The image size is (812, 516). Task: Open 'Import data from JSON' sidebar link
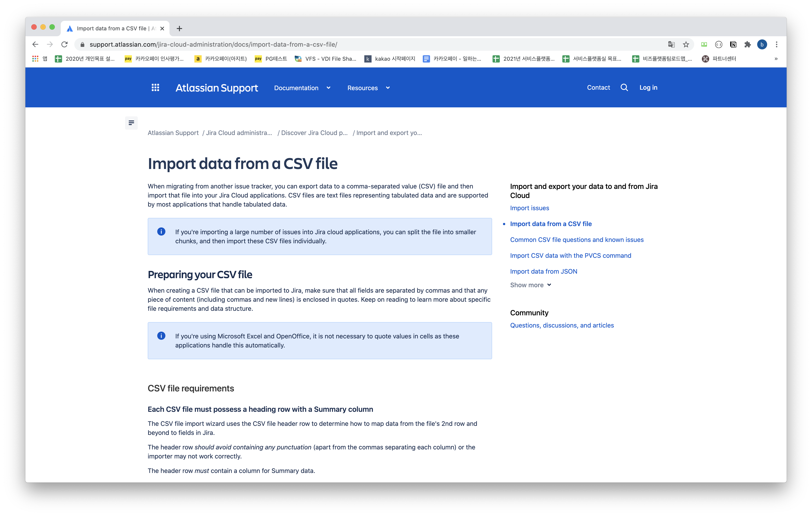click(x=543, y=271)
